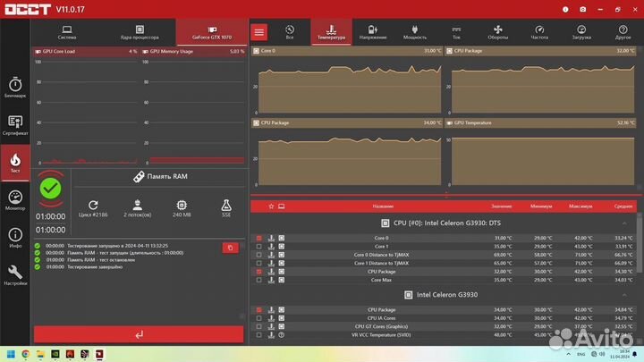Switch to the Другое tab
The height and width of the screenshot is (362, 644).
623,32
